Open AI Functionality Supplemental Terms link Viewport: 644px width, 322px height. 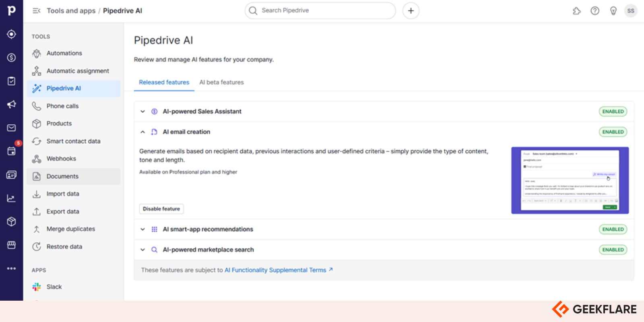coord(279,270)
